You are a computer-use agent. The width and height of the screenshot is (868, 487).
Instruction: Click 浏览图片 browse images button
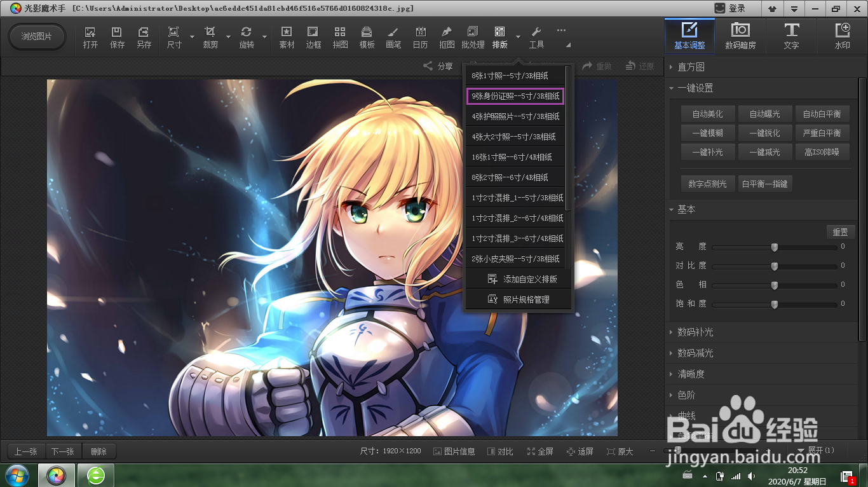click(x=37, y=36)
